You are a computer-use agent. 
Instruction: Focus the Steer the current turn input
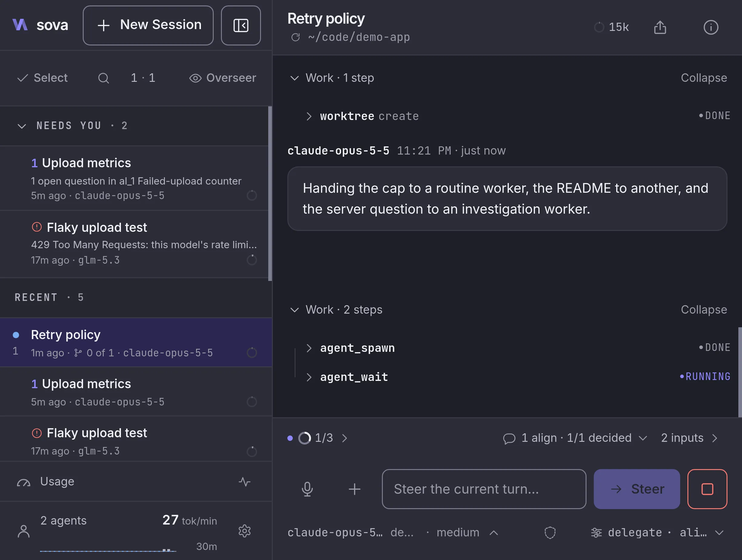tap(484, 489)
